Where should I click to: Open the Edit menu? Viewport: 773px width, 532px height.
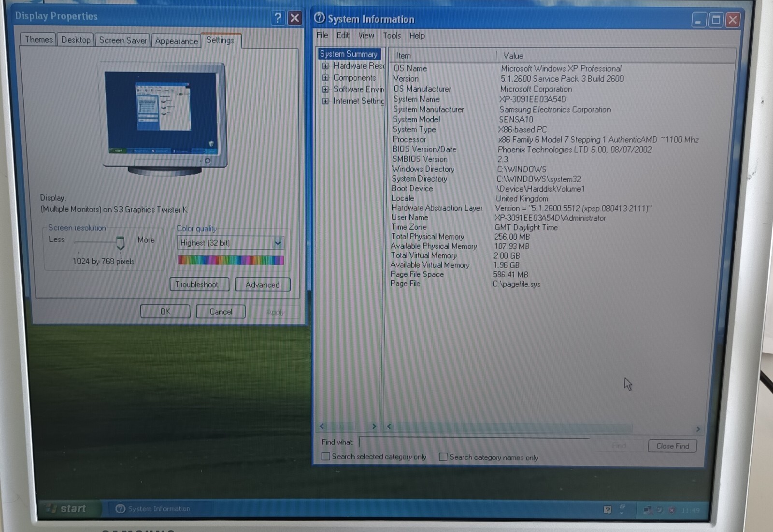tap(343, 35)
